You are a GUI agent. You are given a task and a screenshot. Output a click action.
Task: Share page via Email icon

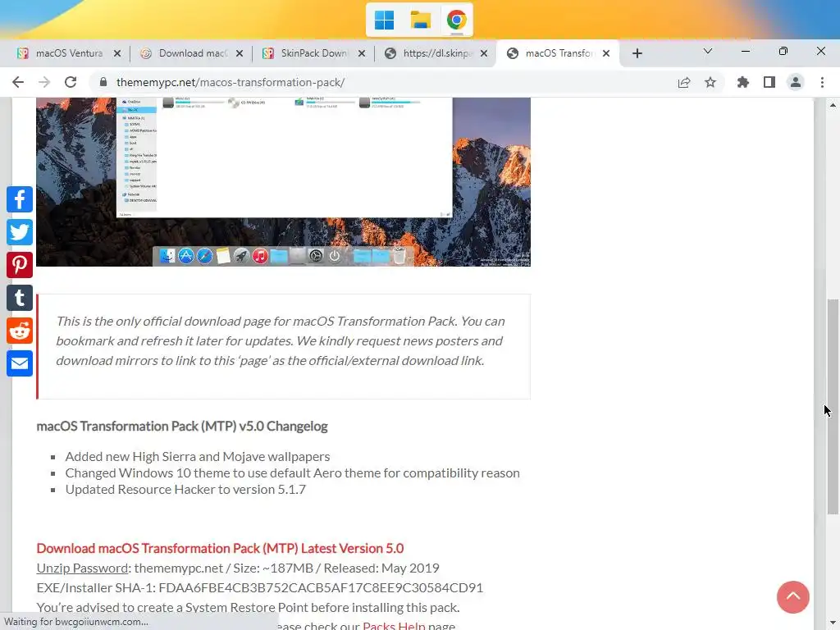point(20,363)
